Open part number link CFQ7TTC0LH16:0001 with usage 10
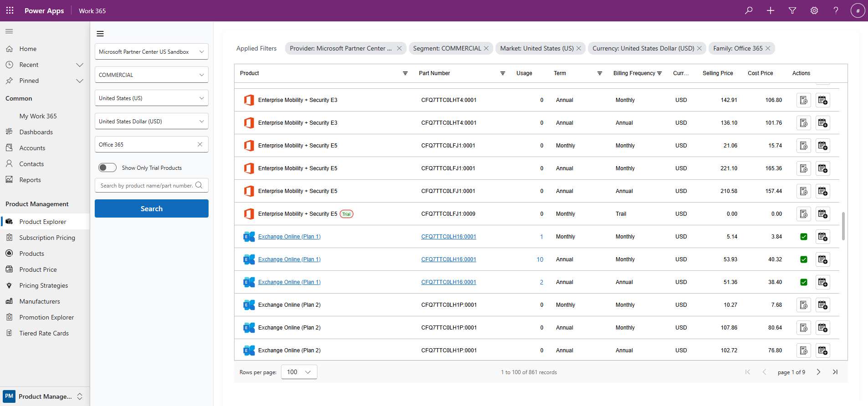Screen dimensions: 868x406 (x=449, y=259)
